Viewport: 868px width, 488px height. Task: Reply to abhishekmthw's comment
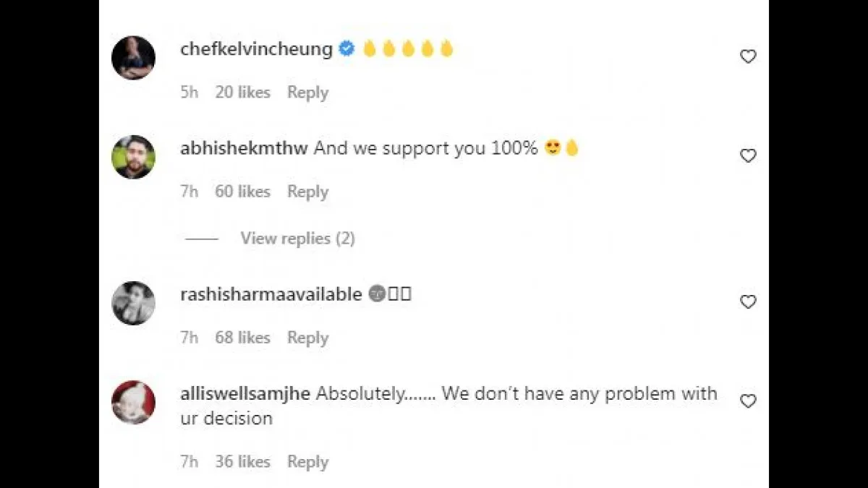307,192
